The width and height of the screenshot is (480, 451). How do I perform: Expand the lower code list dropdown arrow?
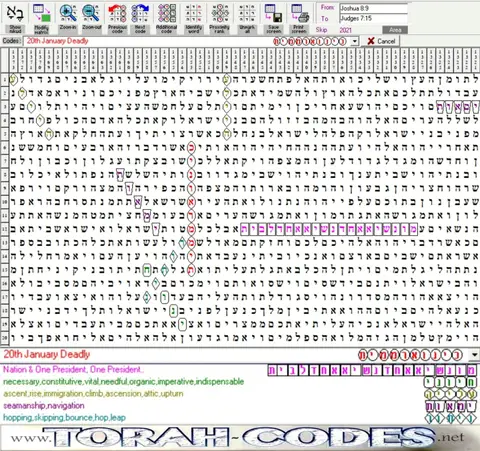[x=474, y=355]
